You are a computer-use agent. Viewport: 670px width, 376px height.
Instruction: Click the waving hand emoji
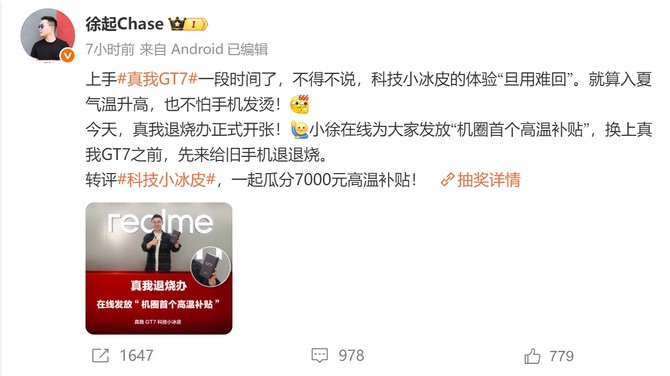300,129
